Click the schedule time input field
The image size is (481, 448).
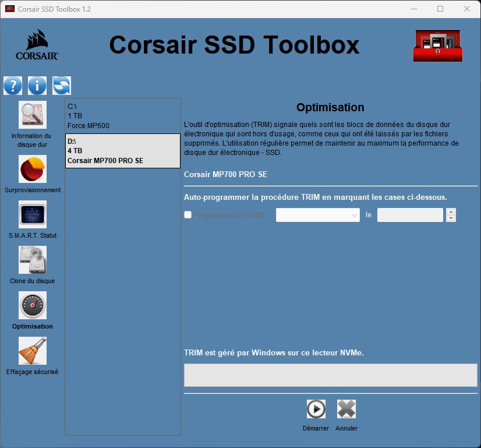point(410,215)
